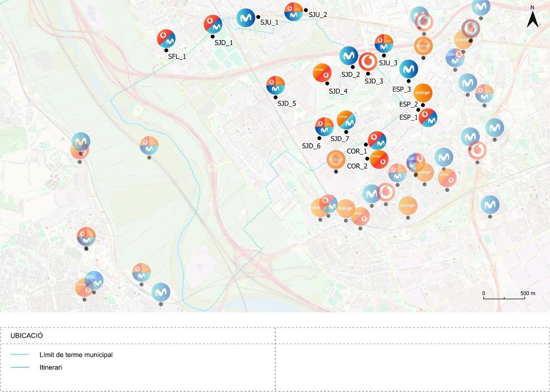Select the three-operator marker above SJU_3
The height and width of the screenshot is (392, 550).
pyautogui.click(x=384, y=44)
